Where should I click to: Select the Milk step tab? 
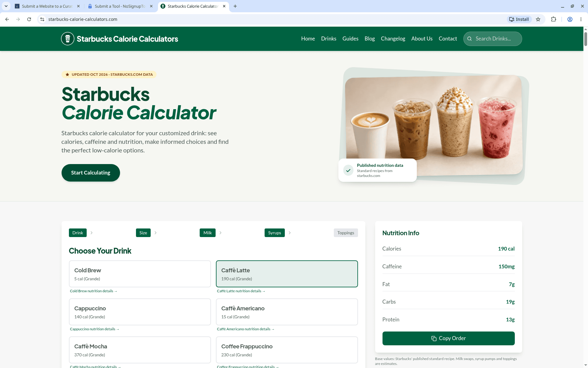tap(208, 233)
